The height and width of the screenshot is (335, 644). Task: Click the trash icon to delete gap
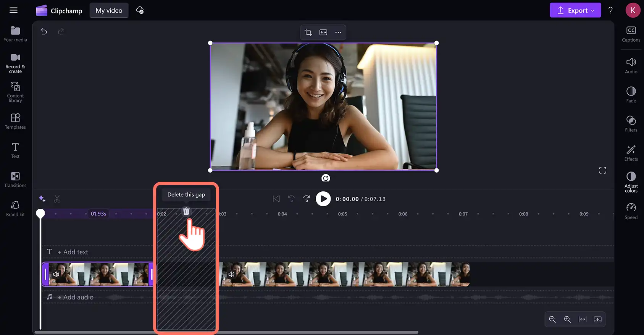tap(186, 211)
